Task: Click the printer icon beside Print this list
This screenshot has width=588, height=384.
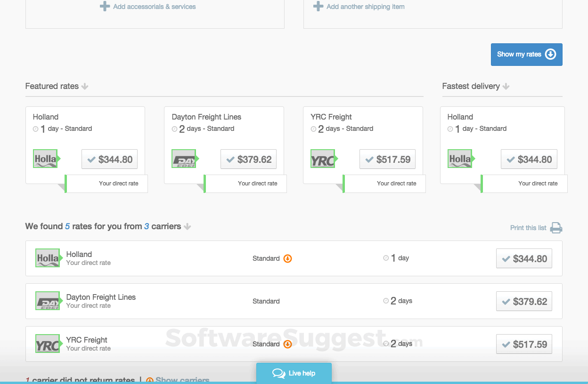Action: tap(556, 227)
